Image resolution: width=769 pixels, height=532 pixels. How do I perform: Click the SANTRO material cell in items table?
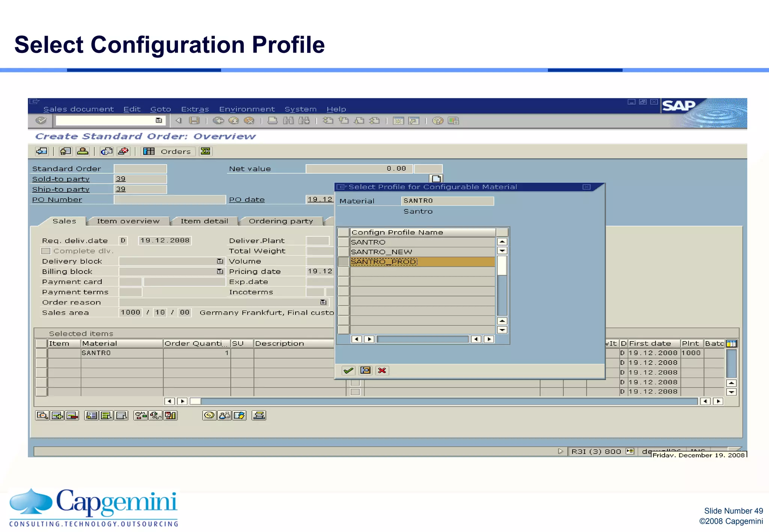(122, 353)
